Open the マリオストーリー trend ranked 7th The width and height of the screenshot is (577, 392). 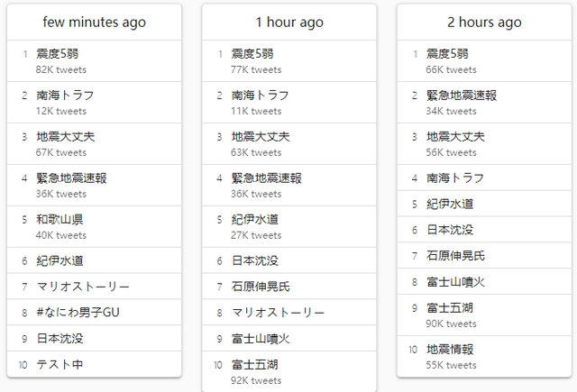tap(83, 287)
